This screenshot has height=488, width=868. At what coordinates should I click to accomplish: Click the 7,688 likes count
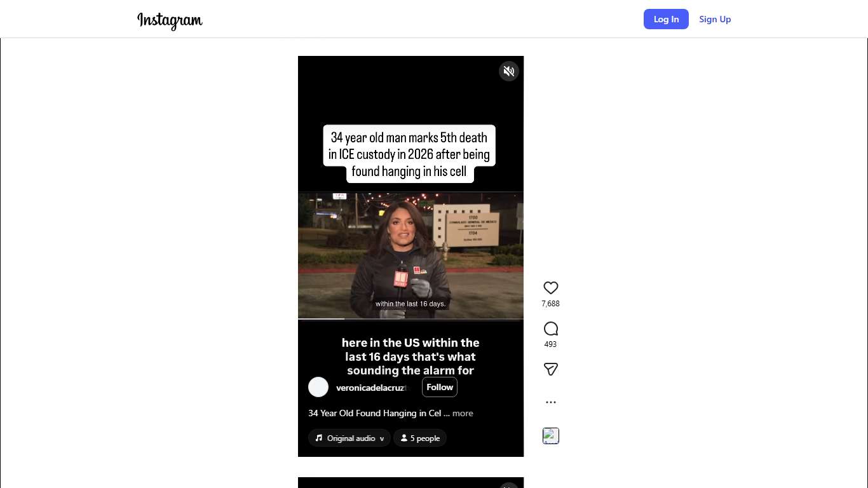(551, 304)
